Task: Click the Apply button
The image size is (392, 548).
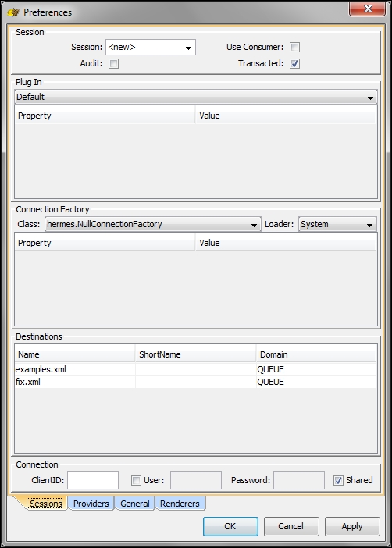Action: click(x=352, y=526)
